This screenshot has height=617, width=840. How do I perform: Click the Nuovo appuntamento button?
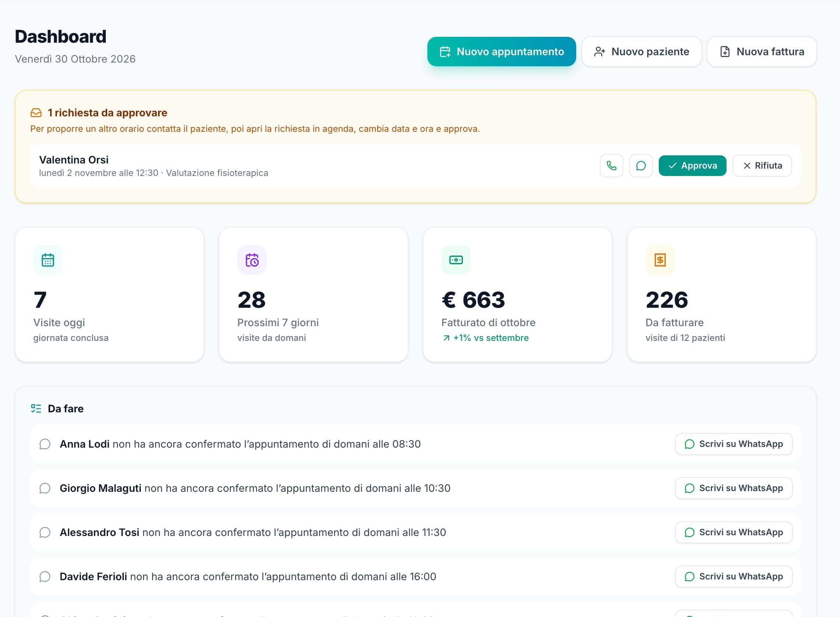click(x=501, y=52)
